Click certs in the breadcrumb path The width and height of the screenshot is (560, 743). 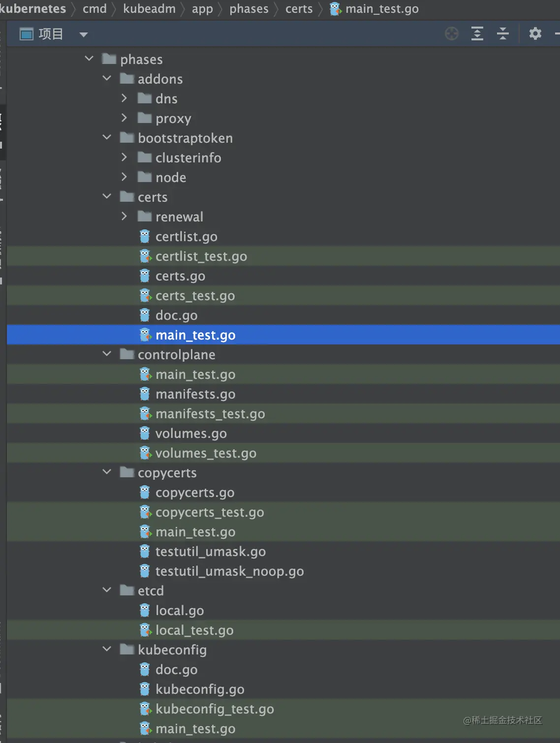[x=299, y=9]
